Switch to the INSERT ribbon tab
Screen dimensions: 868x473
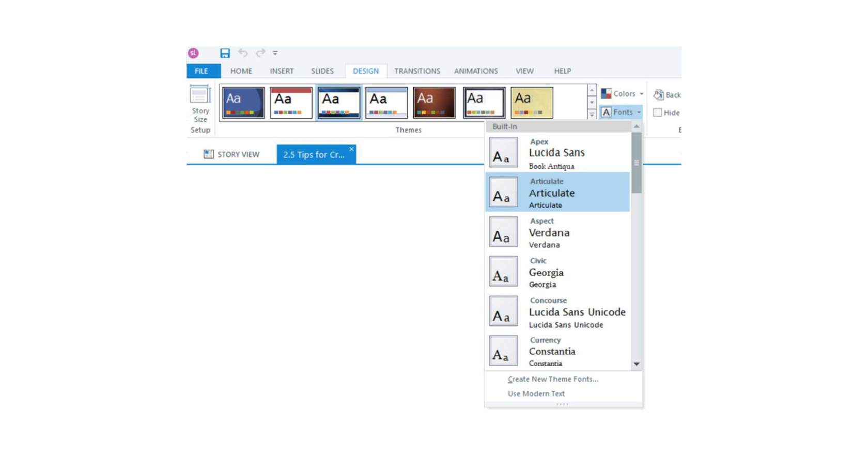[282, 71]
